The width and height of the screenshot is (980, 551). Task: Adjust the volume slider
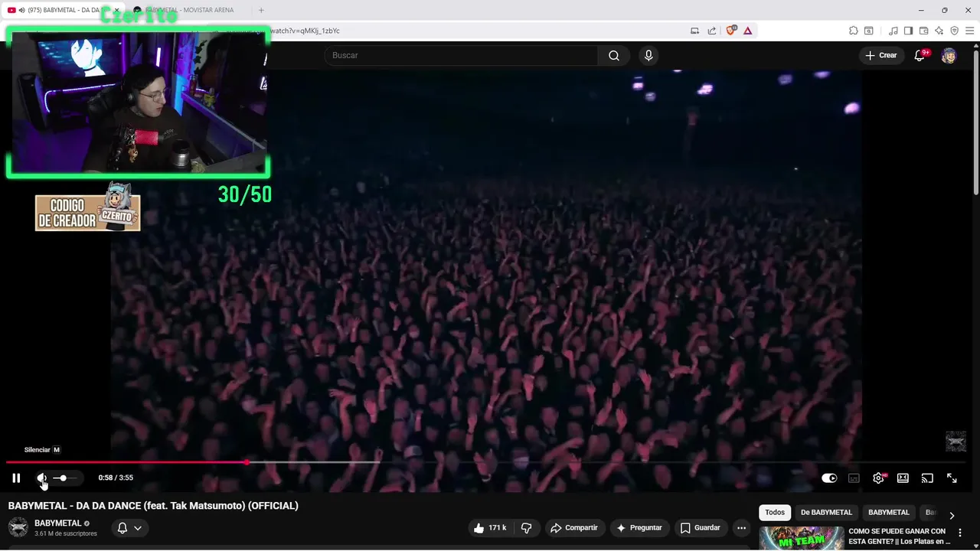click(x=64, y=478)
